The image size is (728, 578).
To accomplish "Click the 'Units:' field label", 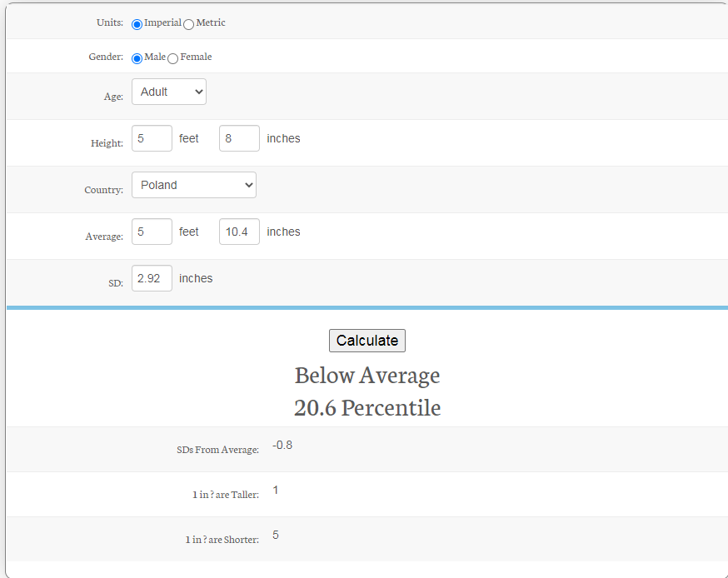I will pyautogui.click(x=109, y=23).
